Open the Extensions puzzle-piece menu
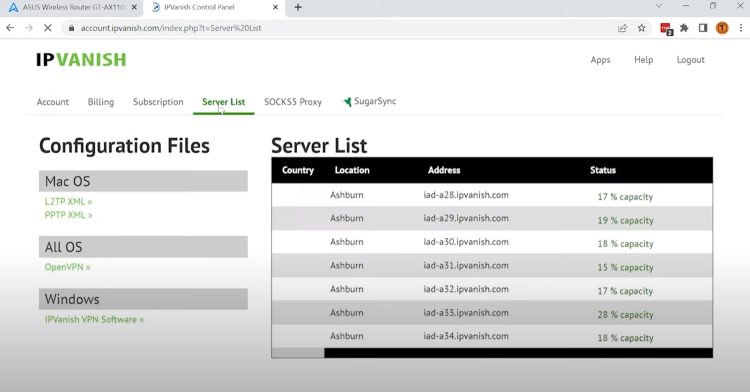Image resolution: width=750 pixels, height=392 pixels. (x=684, y=28)
